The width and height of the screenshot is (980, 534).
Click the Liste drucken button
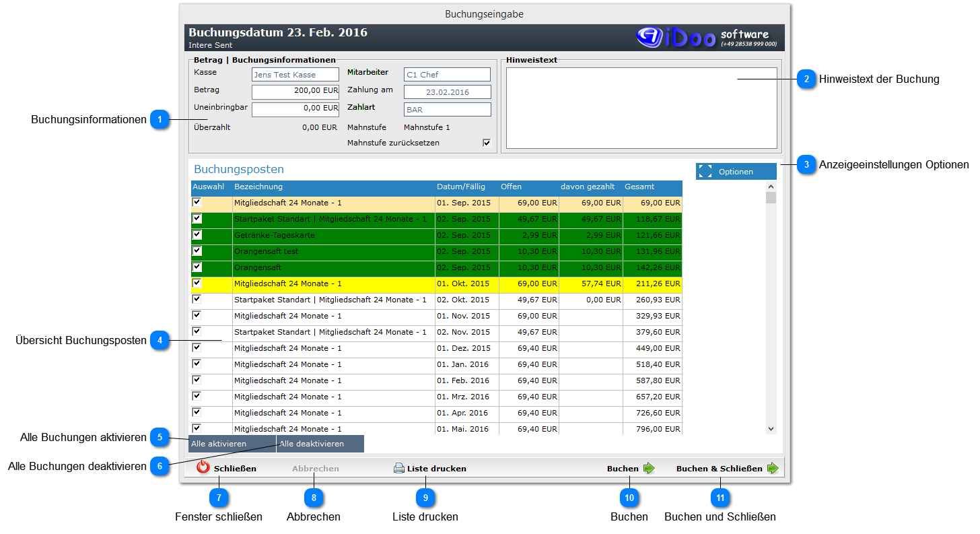pos(429,469)
